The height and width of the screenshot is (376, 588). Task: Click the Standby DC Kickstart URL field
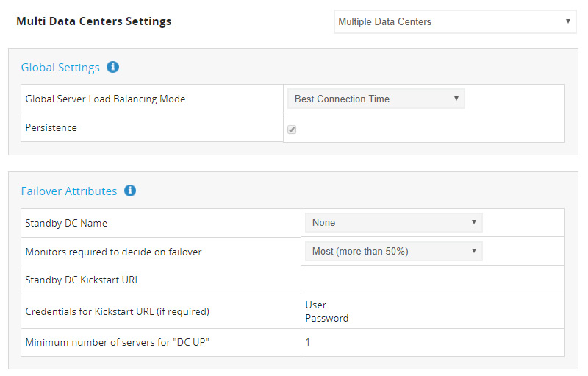click(x=432, y=280)
